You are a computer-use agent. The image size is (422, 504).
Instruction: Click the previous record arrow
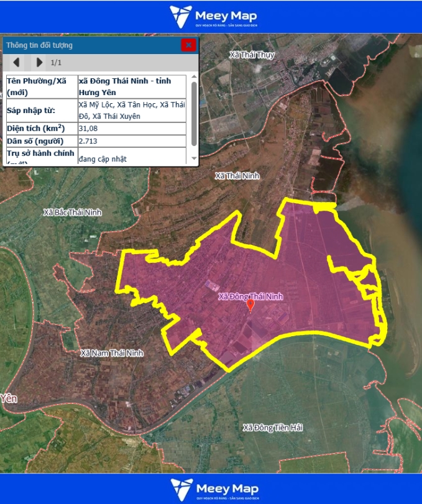(17, 62)
